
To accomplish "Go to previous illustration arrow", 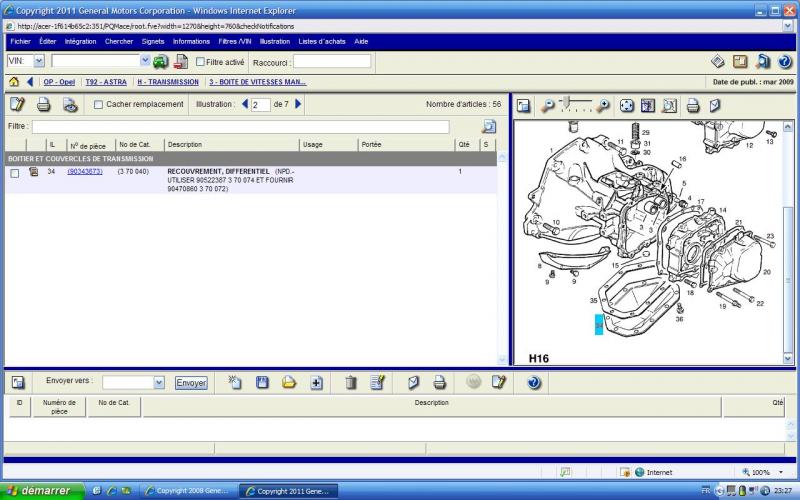I will point(244,104).
